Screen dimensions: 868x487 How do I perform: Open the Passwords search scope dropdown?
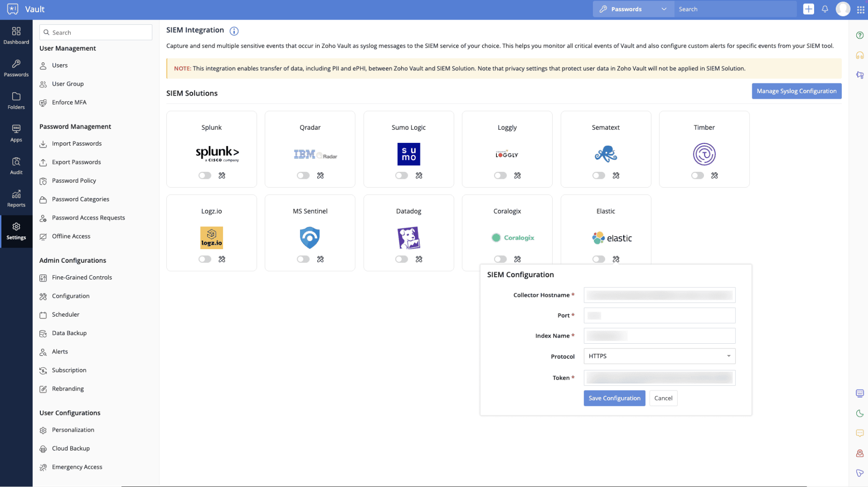pyautogui.click(x=633, y=9)
